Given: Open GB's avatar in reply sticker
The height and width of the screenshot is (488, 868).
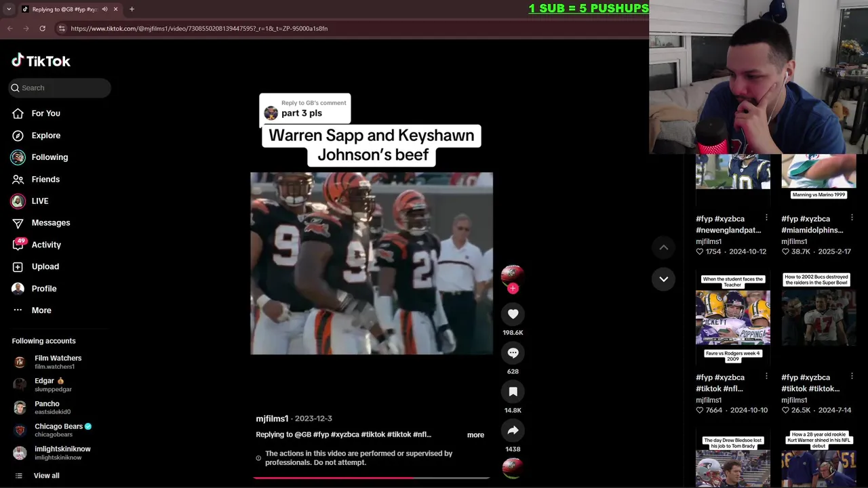Looking at the screenshot, I should 271,113.
